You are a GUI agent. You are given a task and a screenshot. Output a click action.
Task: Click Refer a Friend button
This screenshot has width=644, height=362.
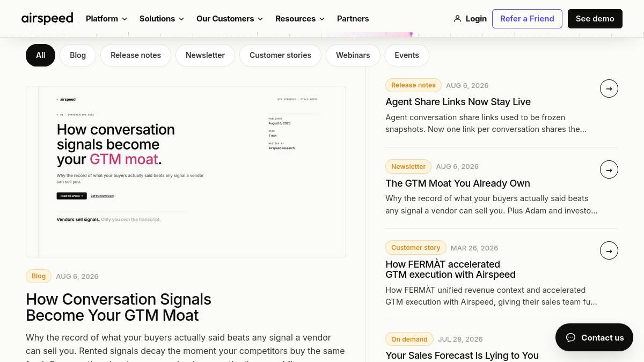(x=527, y=19)
